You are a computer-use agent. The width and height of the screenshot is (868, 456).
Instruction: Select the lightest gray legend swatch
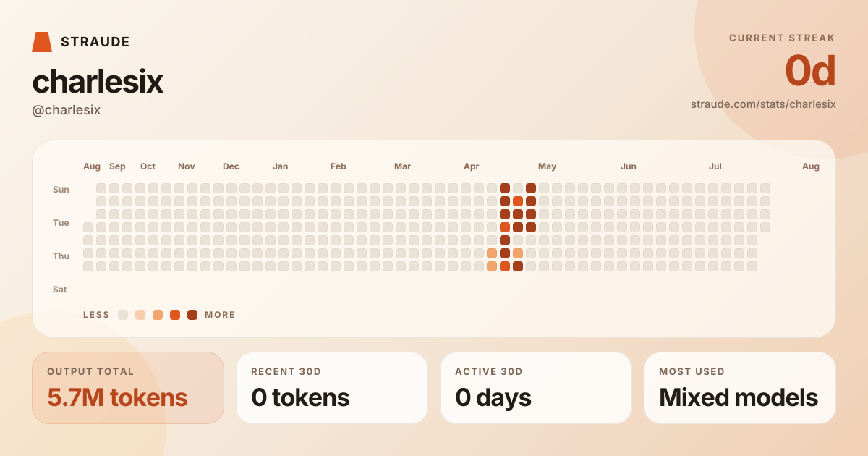click(123, 315)
